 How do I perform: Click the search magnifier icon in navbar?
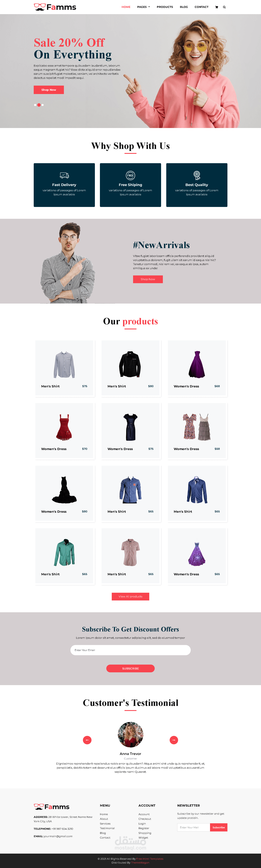coord(224,7)
